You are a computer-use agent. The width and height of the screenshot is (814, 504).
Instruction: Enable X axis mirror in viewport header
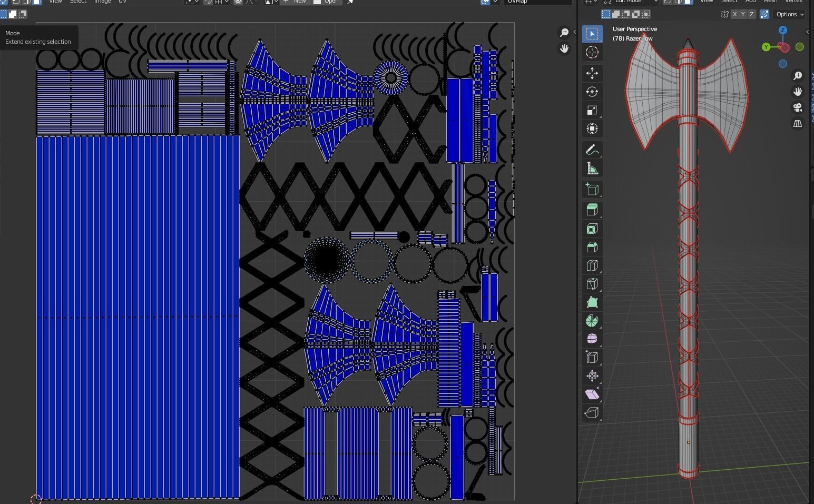(x=734, y=14)
